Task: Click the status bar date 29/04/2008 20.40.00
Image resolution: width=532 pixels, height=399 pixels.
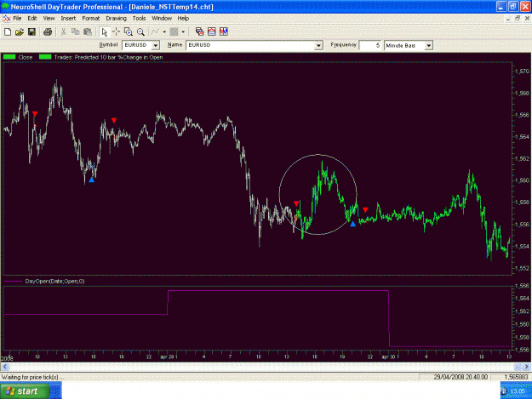Action: tap(460, 377)
